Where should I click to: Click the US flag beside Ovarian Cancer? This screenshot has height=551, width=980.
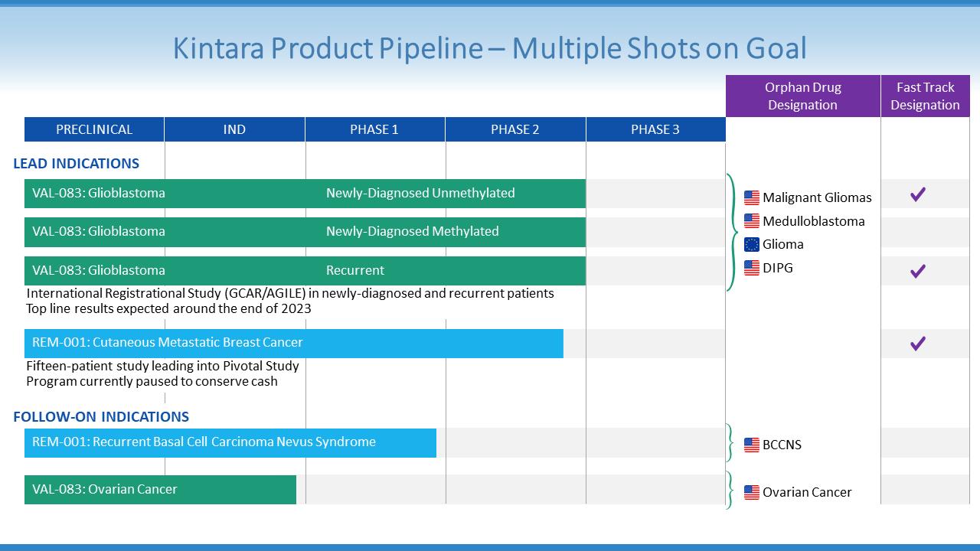click(x=752, y=492)
